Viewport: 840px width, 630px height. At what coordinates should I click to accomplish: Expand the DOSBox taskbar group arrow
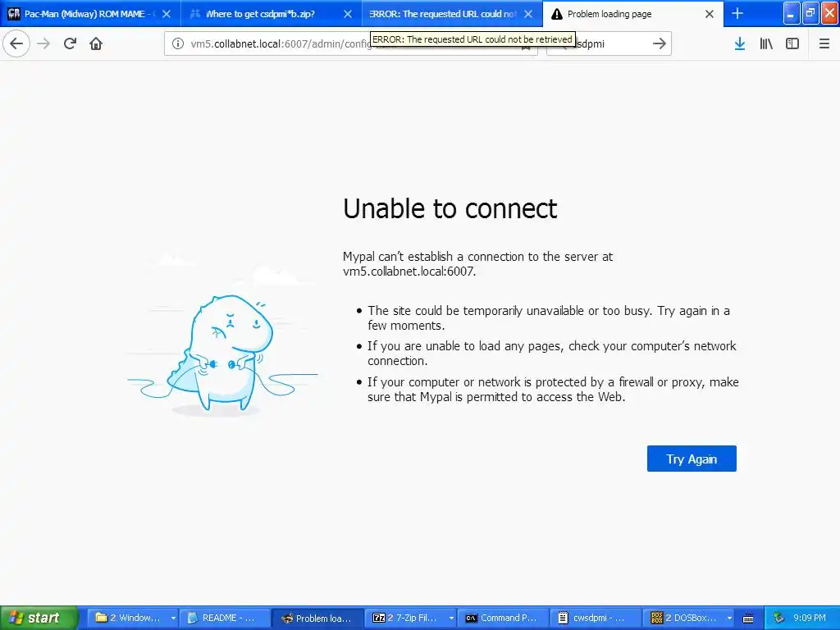click(x=729, y=619)
